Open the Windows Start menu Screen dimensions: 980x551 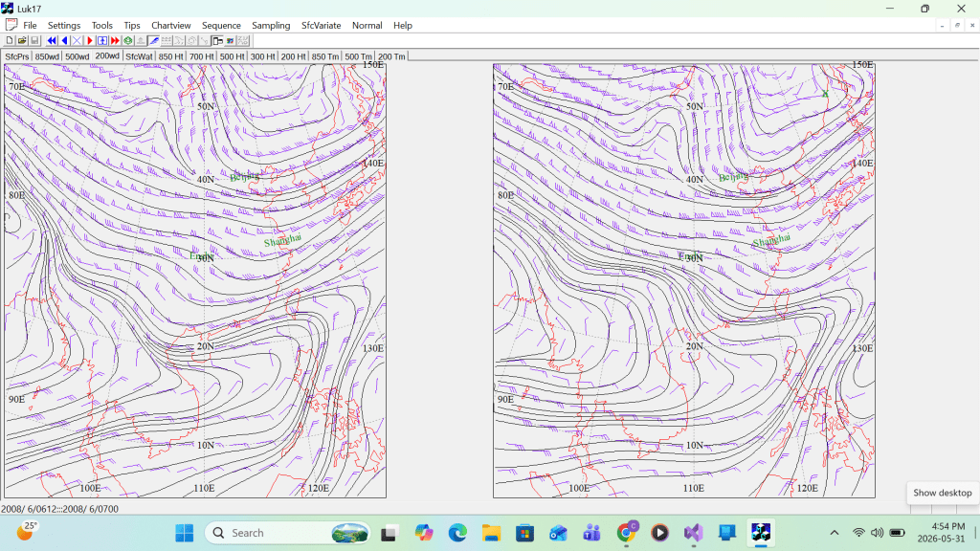185,533
